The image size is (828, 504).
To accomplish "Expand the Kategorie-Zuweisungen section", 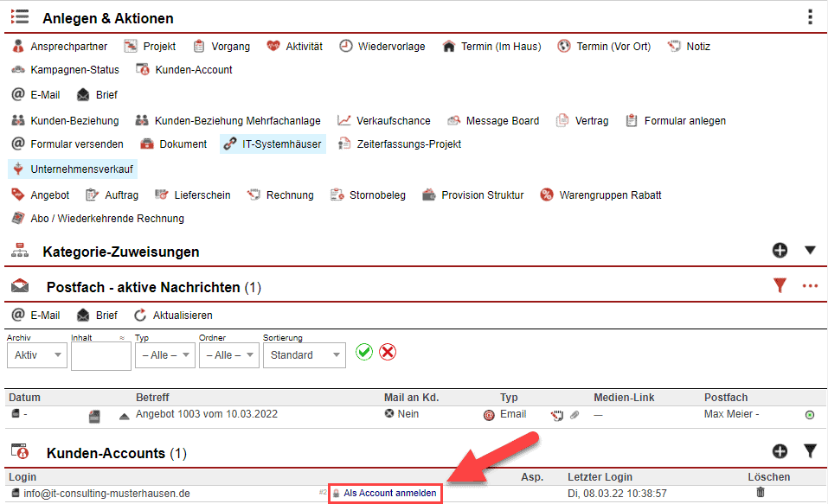I will [x=810, y=251].
